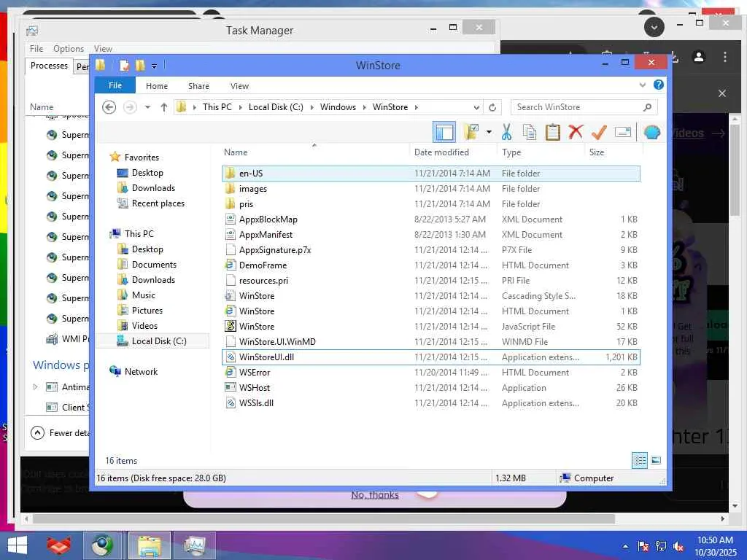Select WinStoreUI.dll file
The image size is (747, 560).
tap(430, 357)
